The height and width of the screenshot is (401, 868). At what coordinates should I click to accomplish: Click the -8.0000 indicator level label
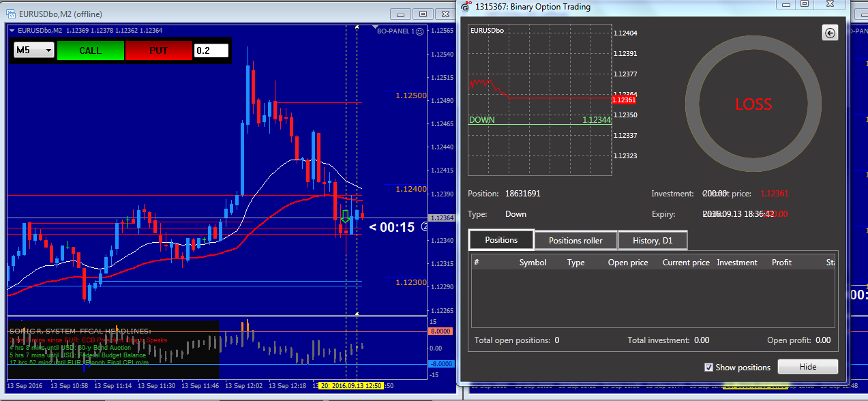point(441,364)
